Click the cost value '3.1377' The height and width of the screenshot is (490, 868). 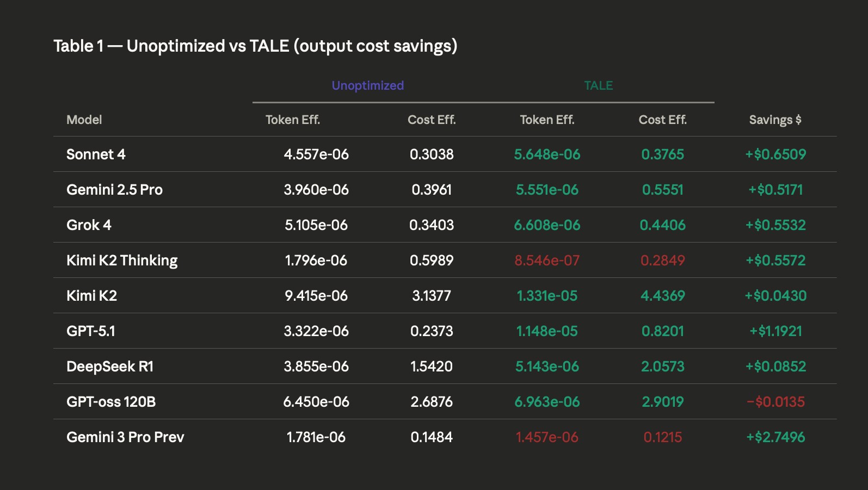432,296
